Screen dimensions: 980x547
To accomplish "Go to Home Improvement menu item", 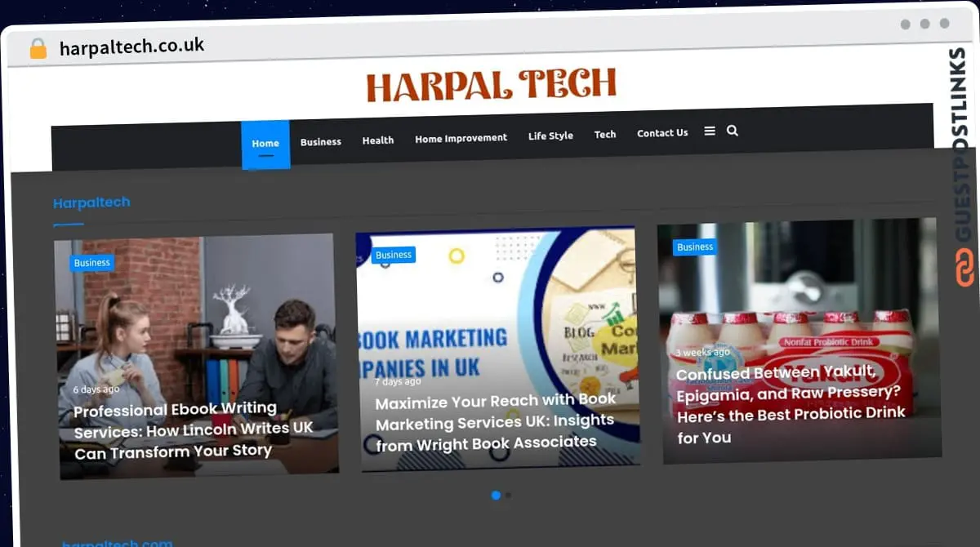I will tap(461, 138).
